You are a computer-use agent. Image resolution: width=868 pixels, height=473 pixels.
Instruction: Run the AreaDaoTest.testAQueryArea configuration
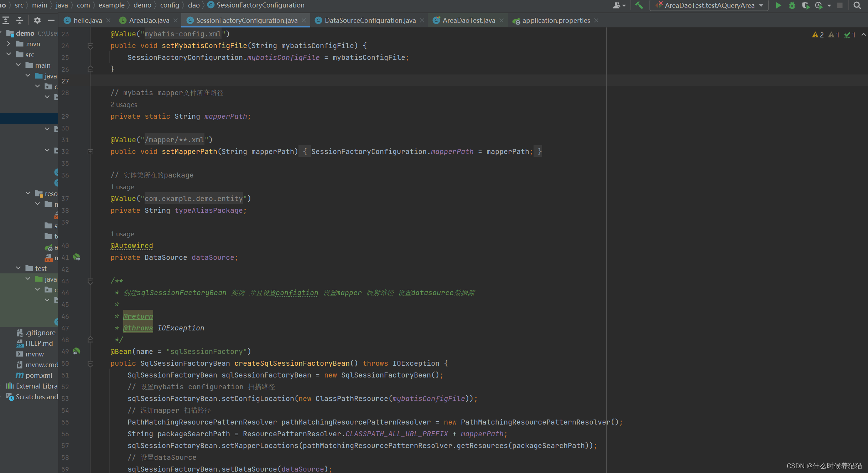click(778, 5)
